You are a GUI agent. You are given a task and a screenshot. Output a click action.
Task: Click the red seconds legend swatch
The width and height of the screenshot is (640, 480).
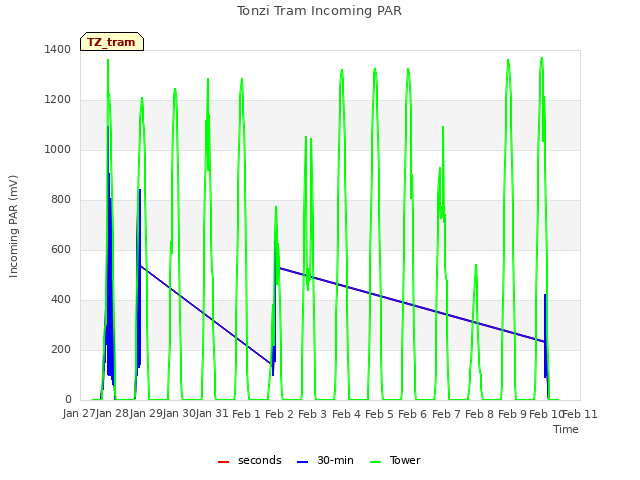point(224,462)
